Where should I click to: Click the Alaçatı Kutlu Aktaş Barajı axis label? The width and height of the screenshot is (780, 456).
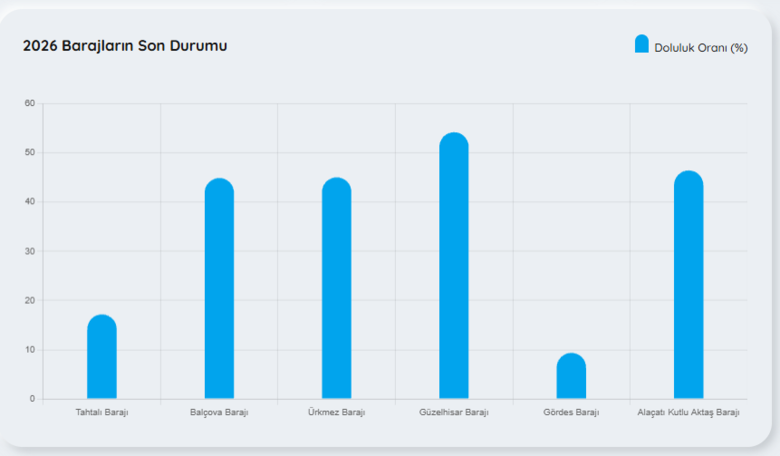[688, 412]
